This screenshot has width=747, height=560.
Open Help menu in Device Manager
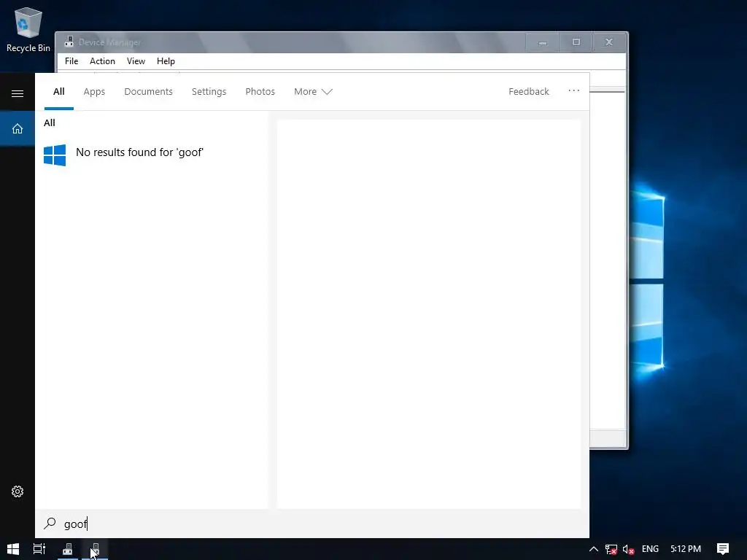click(x=166, y=61)
